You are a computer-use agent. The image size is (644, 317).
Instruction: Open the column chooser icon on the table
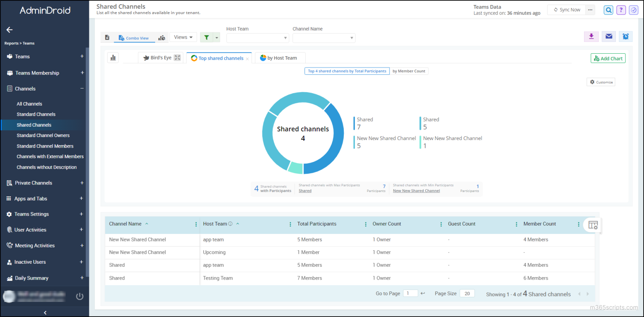pos(592,225)
